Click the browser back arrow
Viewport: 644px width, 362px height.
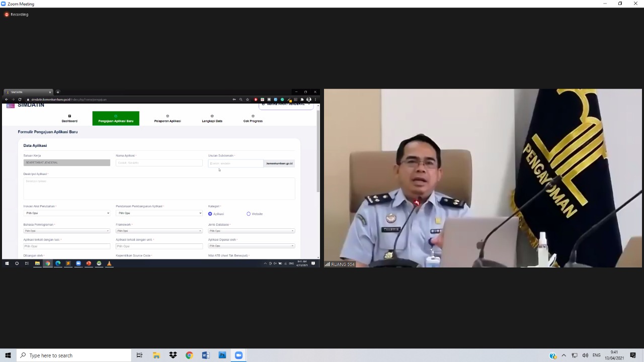[7, 100]
